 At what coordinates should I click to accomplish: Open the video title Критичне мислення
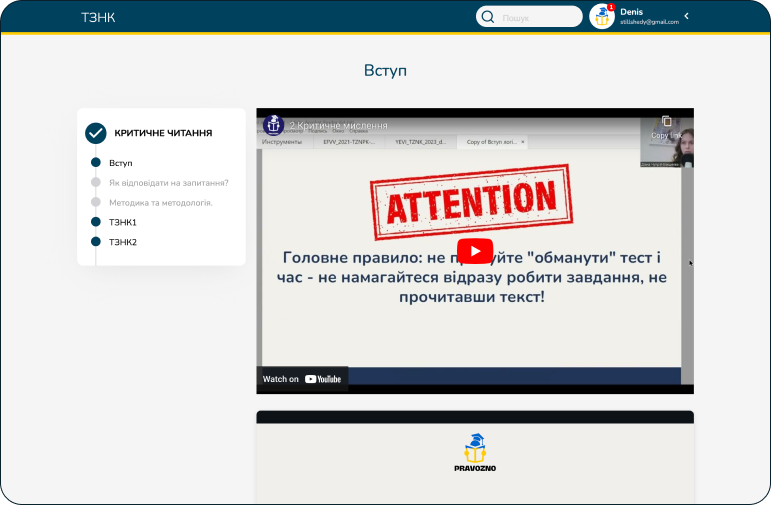coord(338,126)
